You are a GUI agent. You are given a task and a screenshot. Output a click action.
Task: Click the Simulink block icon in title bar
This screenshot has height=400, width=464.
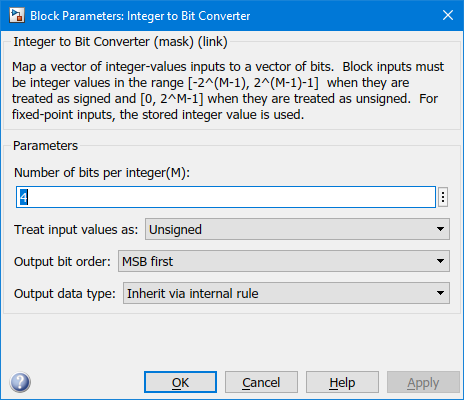17,15
